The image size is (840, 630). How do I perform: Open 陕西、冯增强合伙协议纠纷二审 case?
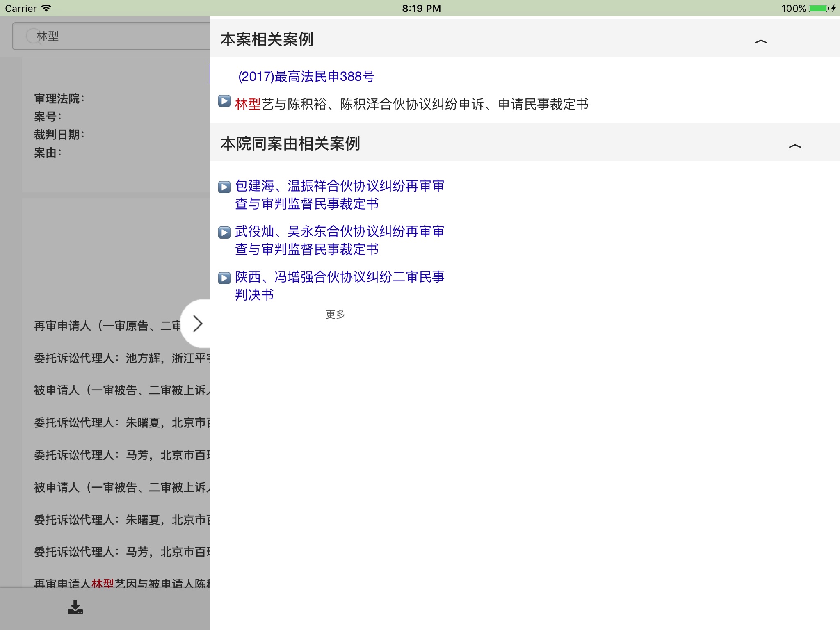340,286
